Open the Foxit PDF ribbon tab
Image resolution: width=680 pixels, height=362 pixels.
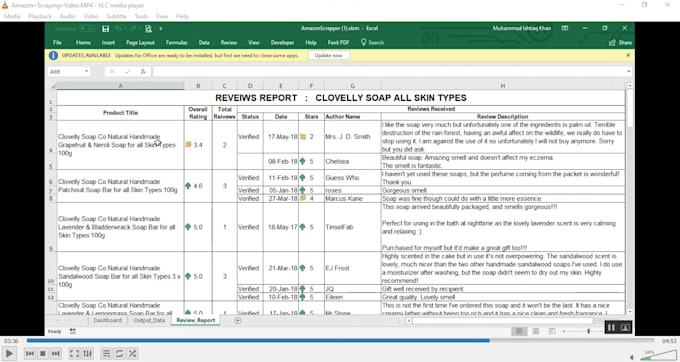(x=338, y=42)
